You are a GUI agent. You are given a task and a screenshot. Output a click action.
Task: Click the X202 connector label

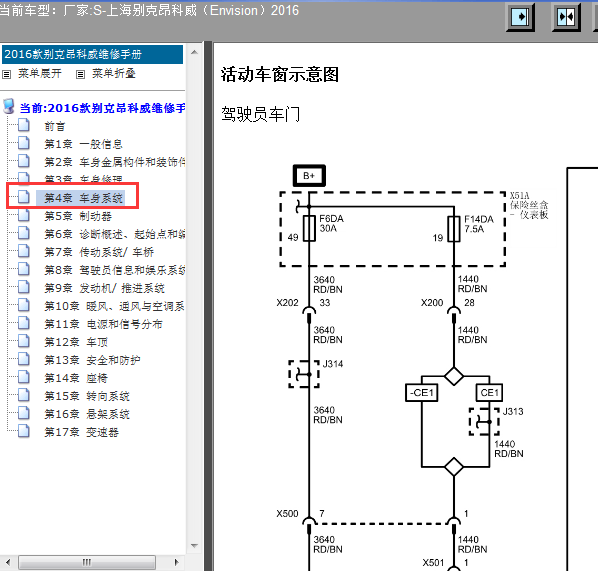[287, 303]
